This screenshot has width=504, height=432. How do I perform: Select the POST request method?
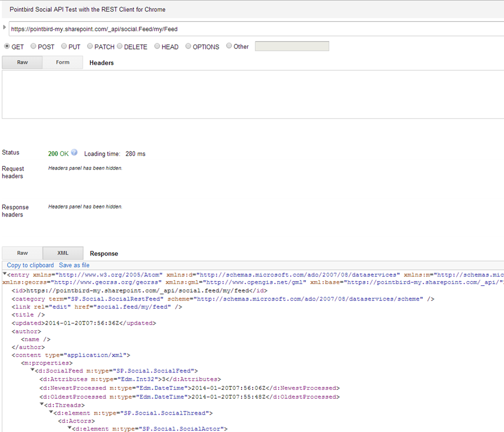point(33,46)
